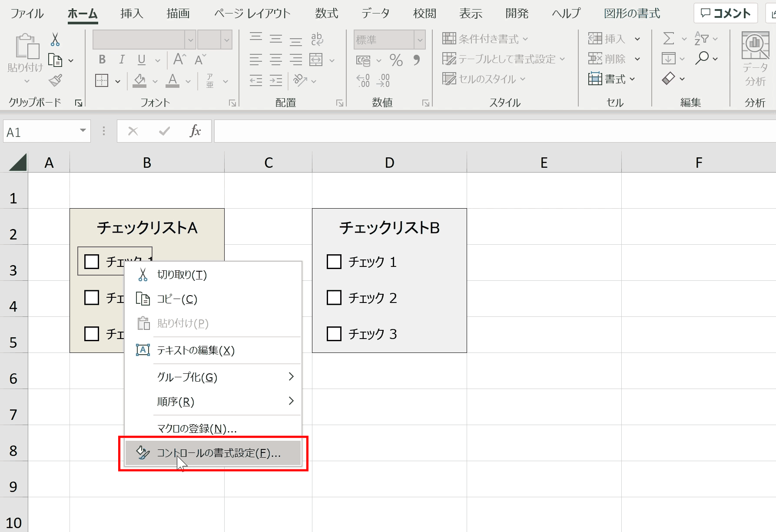Screen dimensions: 776x532
Task: Open the number format 標準 dropdown
Action: click(x=420, y=40)
